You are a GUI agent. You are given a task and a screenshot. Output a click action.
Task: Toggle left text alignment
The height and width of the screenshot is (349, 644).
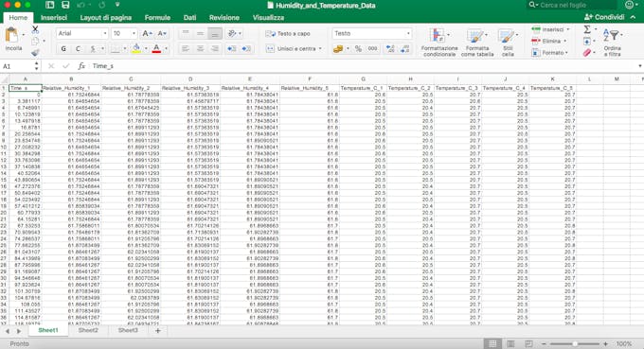click(x=186, y=49)
